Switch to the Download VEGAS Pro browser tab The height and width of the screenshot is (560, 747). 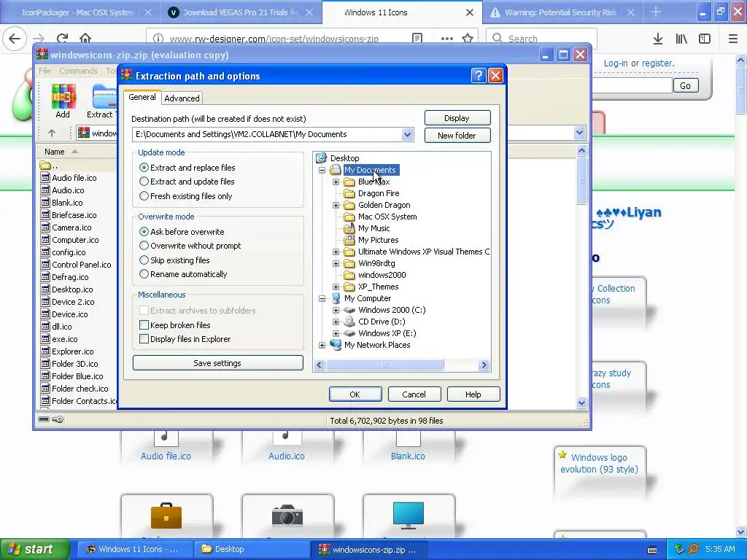click(241, 12)
